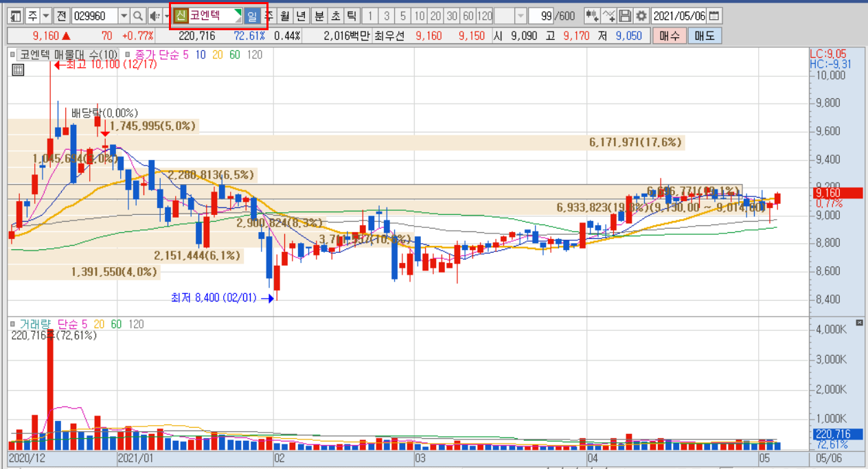Select the 월 monthly period toggle
The height and width of the screenshot is (469, 868).
285,16
